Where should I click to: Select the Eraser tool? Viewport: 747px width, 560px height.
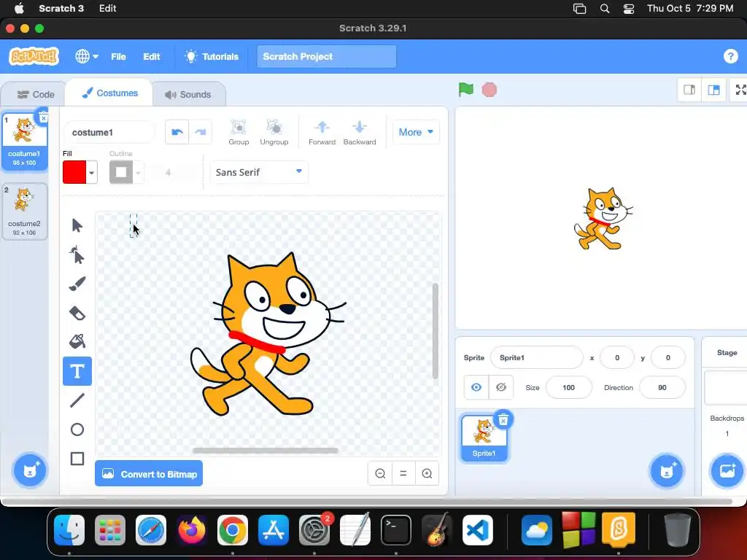(x=77, y=313)
